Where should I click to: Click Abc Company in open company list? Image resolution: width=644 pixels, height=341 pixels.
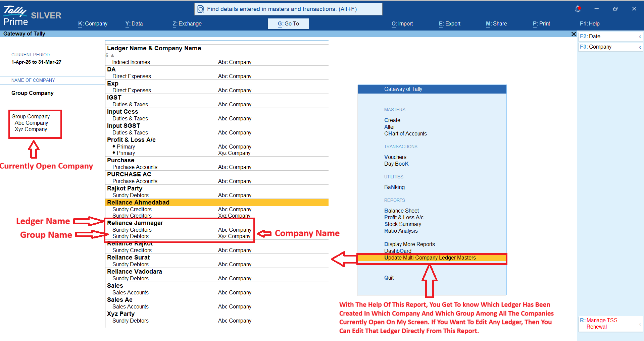click(31, 123)
